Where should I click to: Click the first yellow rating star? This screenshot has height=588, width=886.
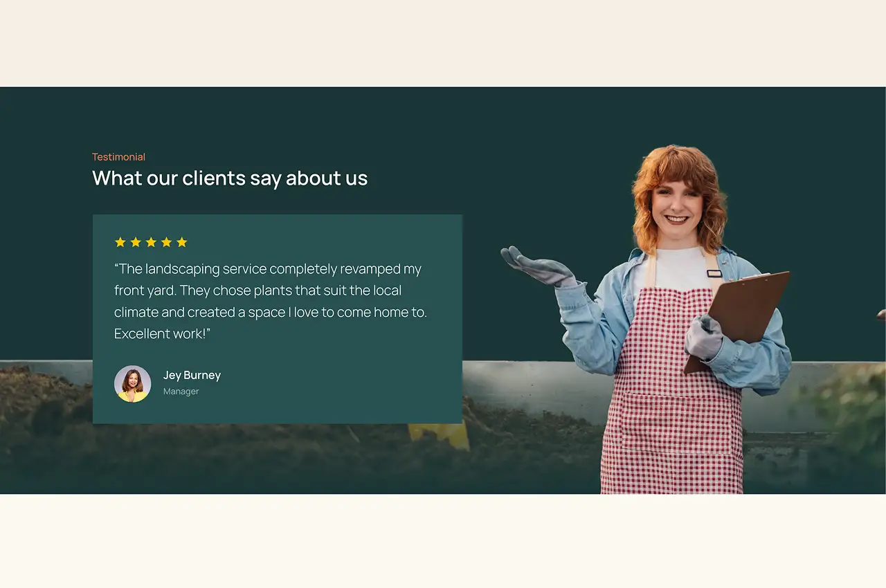tap(120, 242)
